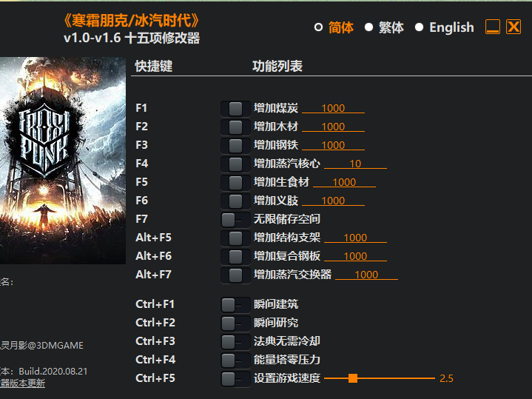Toggle the F1 增加煤炭 switch
This screenshot has height=399, width=532.
pyautogui.click(x=235, y=109)
